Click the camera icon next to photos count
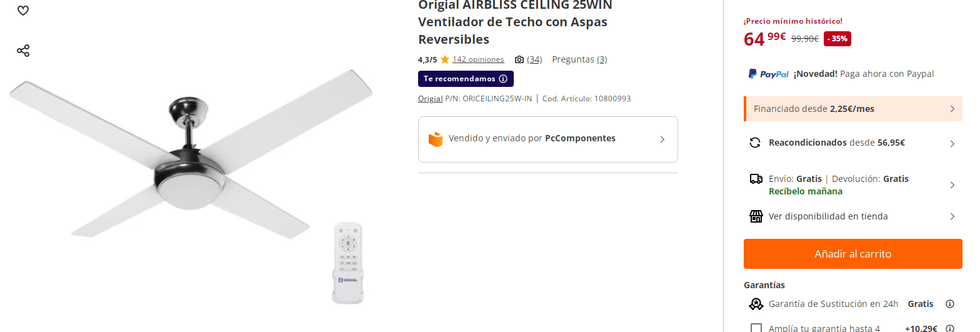This screenshot has width=980, height=332. [x=519, y=59]
